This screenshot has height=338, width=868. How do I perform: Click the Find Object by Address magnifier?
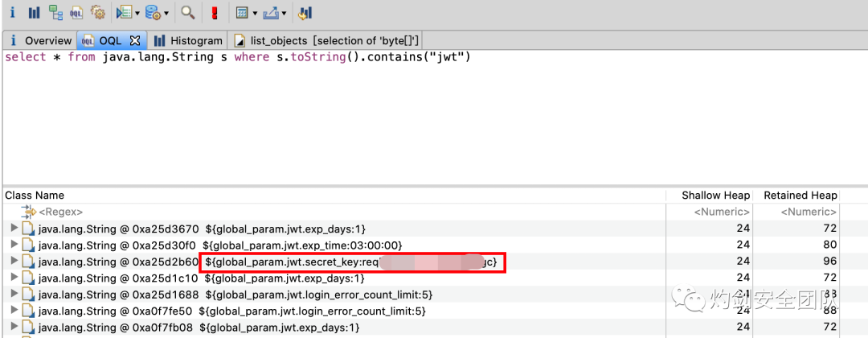coord(188,12)
